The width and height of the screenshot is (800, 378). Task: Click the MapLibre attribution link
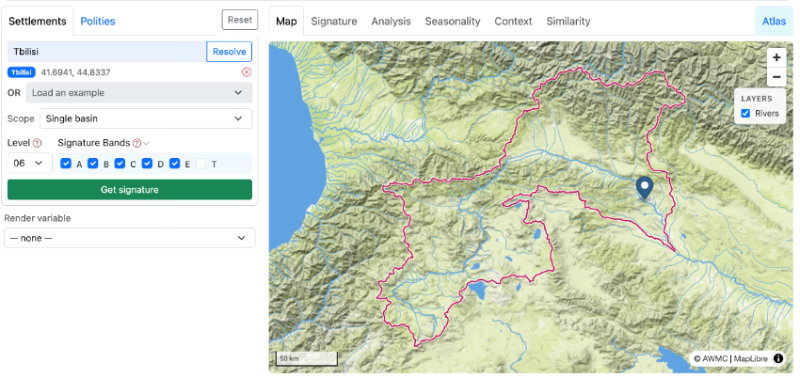click(x=751, y=359)
